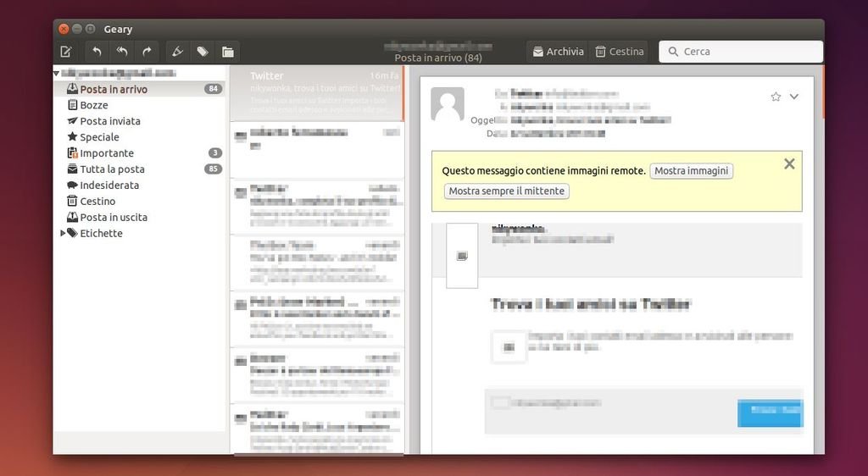Click the broken image placeholder in email body
The image size is (868, 476).
point(462,256)
